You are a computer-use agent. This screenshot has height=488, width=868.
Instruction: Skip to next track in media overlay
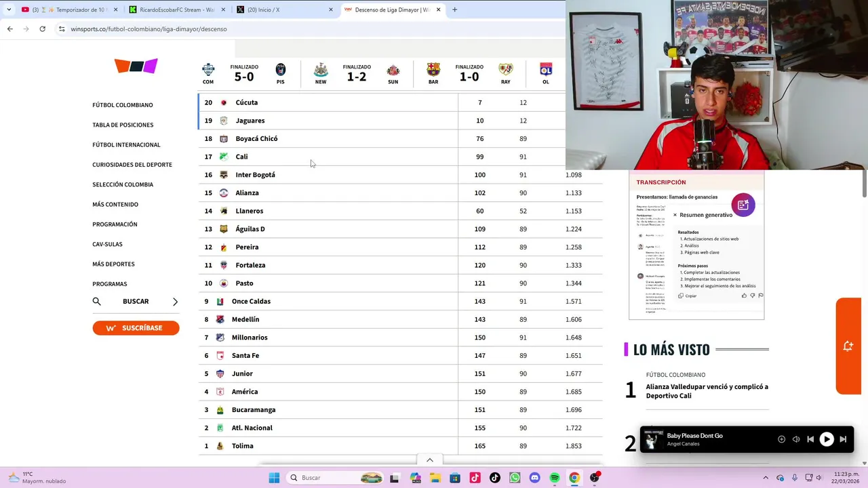click(x=843, y=439)
